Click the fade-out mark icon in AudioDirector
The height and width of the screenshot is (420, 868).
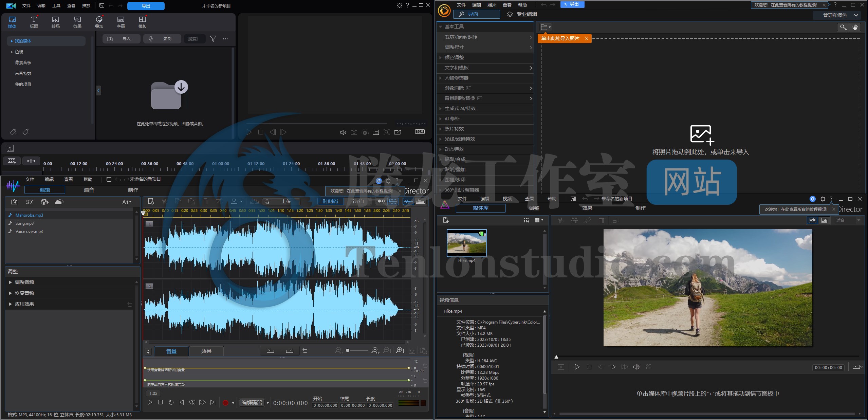[290, 350]
